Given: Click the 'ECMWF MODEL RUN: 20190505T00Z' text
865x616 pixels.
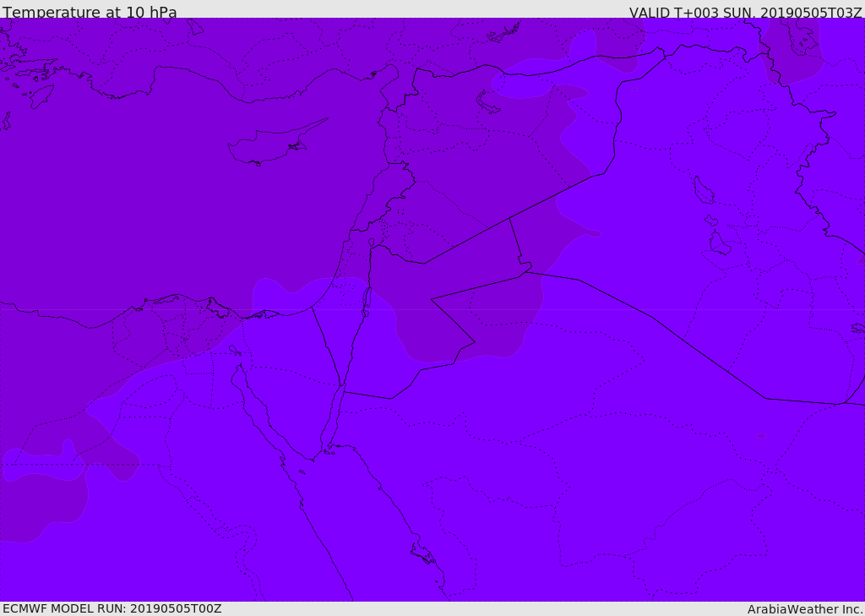Looking at the screenshot, I should pyautogui.click(x=112, y=608).
